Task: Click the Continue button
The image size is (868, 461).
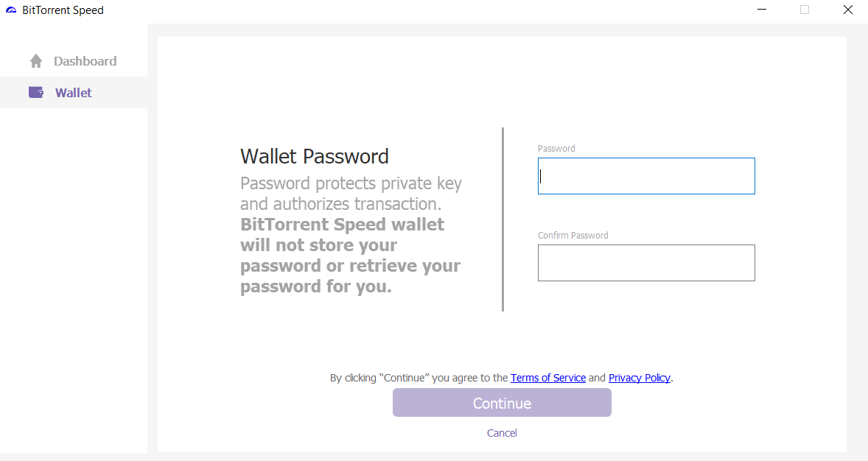Action: tap(502, 402)
